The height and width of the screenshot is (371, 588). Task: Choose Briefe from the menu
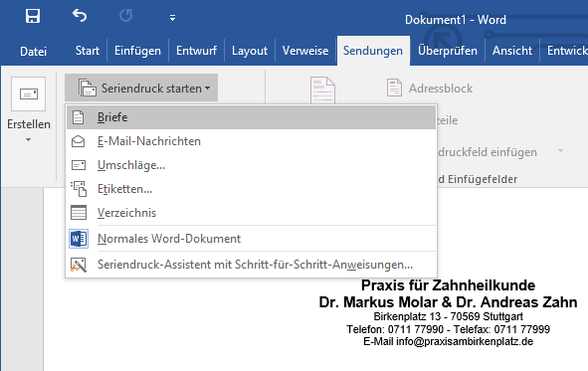(x=252, y=117)
